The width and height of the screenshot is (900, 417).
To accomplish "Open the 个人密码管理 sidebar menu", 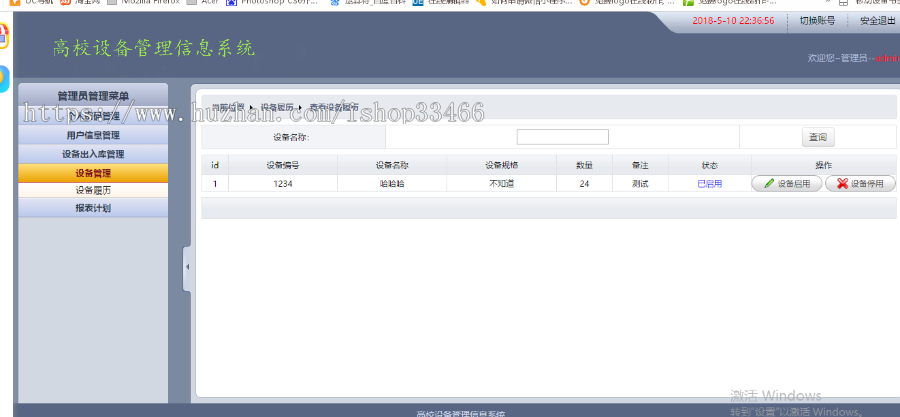I will [x=93, y=116].
